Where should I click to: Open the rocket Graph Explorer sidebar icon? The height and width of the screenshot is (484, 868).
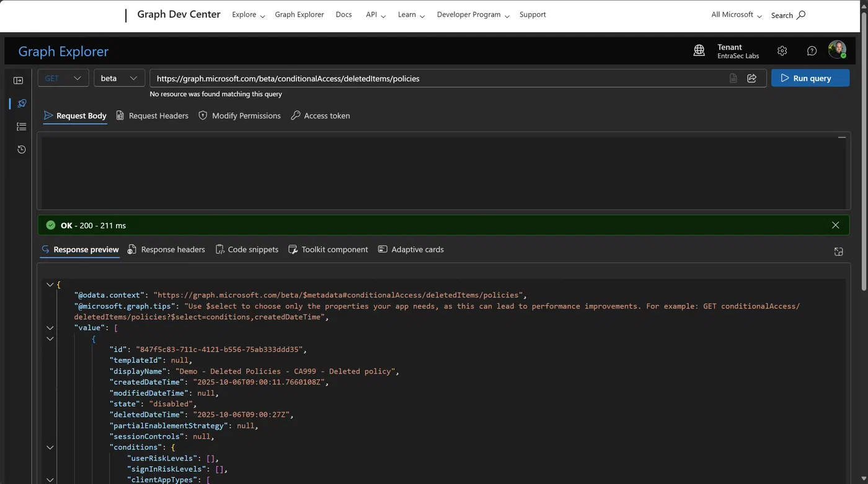coord(22,103)
